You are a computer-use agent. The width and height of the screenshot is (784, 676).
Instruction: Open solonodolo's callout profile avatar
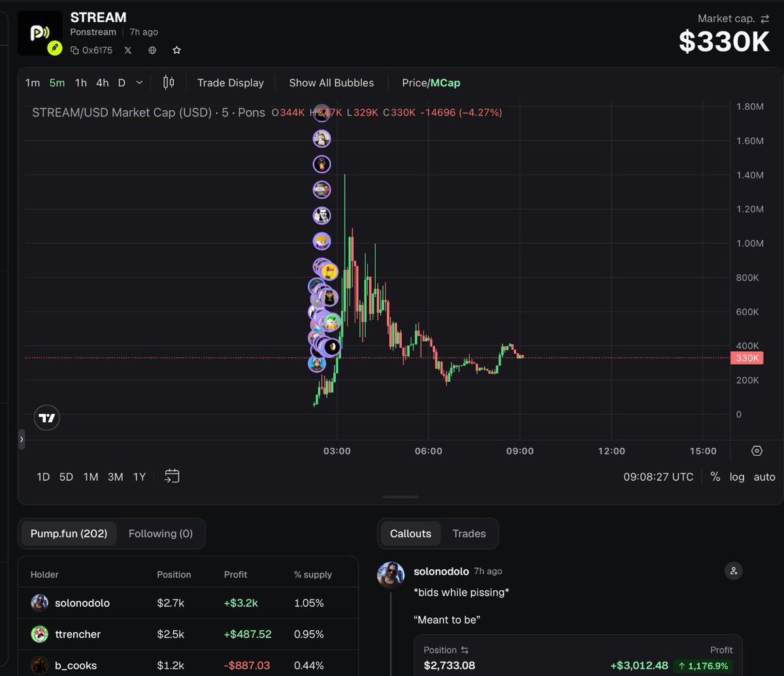coord(391,575)
